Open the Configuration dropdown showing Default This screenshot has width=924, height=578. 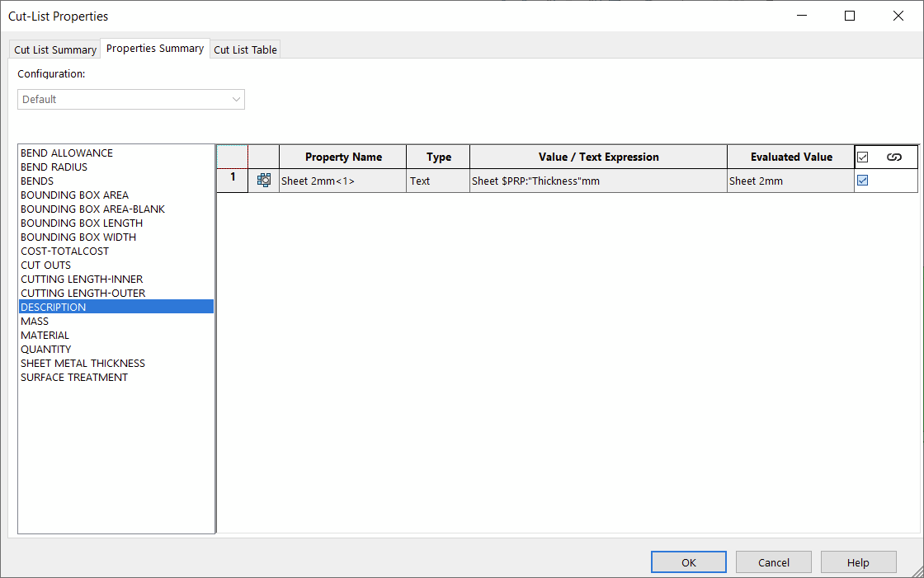131,99
